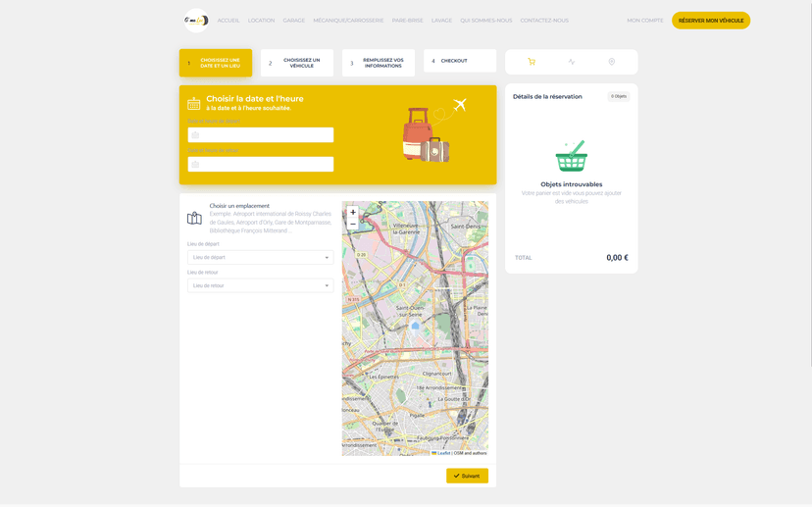The width and height of the screenshot is (812, 507).
Task: Open the GARAGE menu item
Action: pos(293,21)
